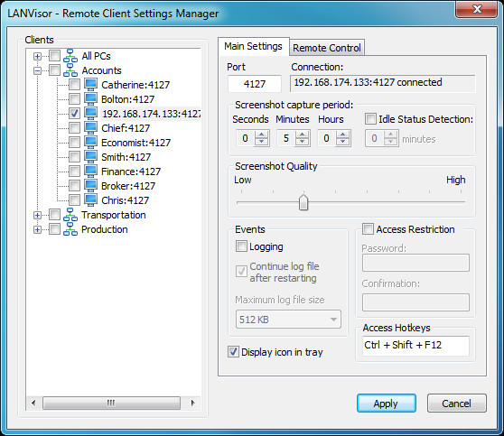The width and height of the screenshot is (504, 436).
Task: Click the Accounts network group icon
Action: pyautogui.click(x=70, y=70)
